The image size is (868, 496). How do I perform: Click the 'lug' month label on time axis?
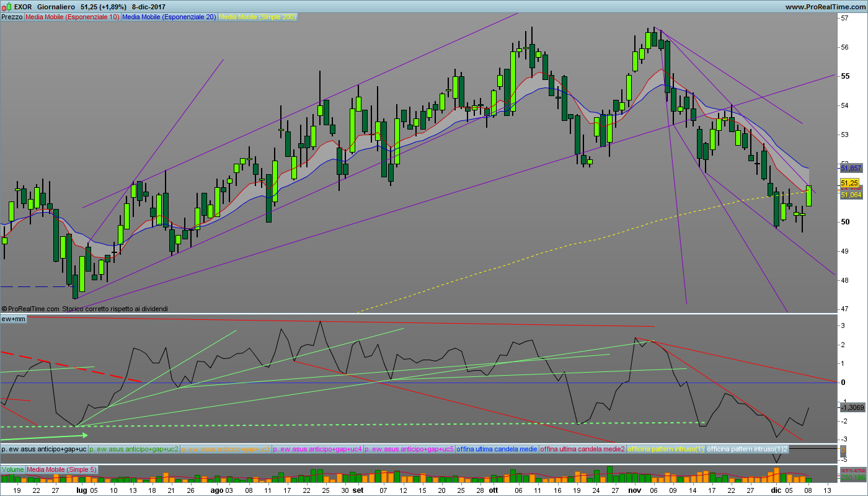(x=82, y=490)
